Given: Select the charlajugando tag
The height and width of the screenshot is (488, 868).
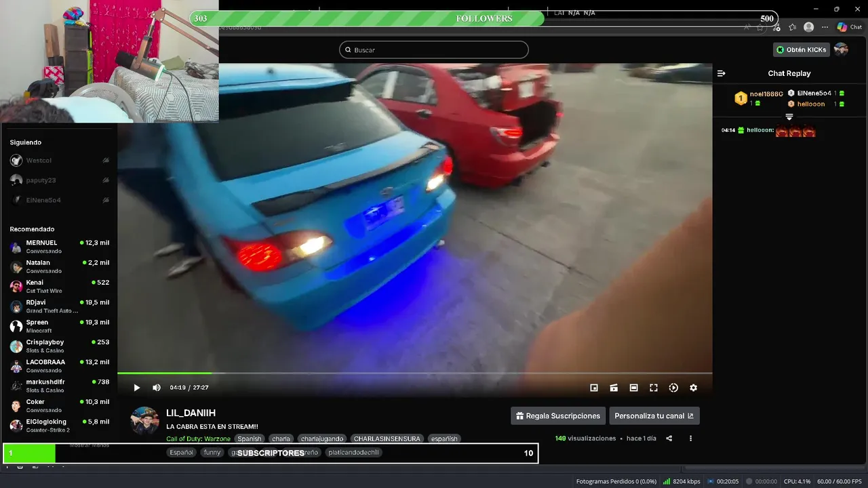Looking at the screenshot, I should point(322,439).
